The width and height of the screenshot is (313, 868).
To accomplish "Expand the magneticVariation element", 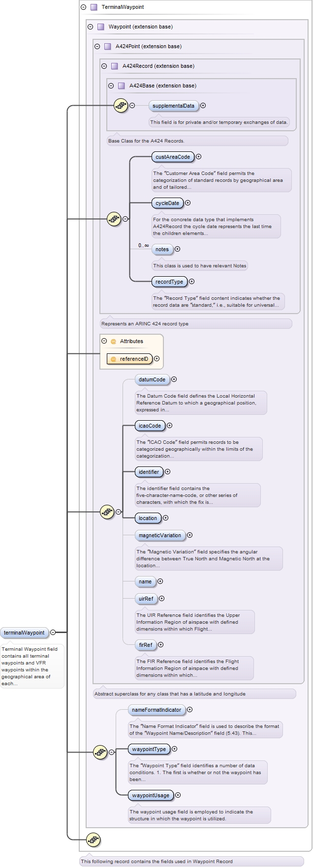I will point(189,535).
